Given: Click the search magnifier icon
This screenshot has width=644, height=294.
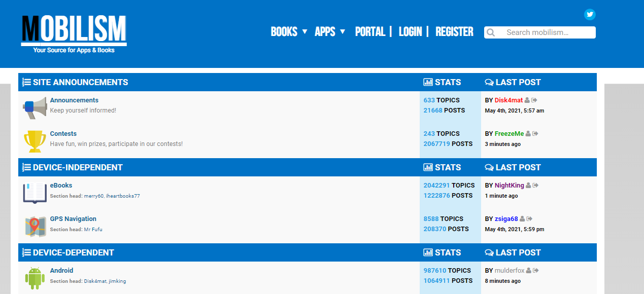Looking at the screenshot, I should [x=490, y=32].
